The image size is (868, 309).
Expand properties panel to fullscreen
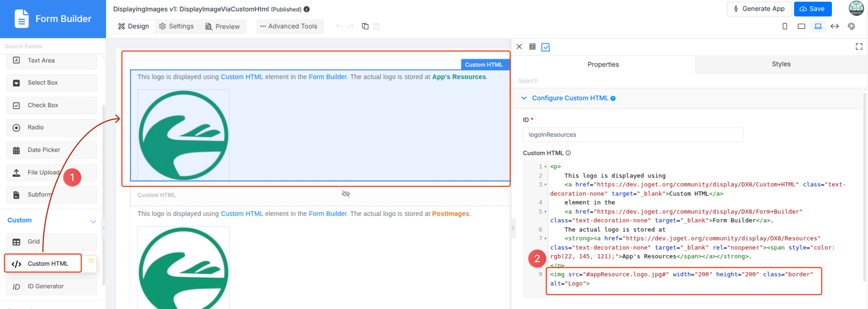tap(859, 47)
